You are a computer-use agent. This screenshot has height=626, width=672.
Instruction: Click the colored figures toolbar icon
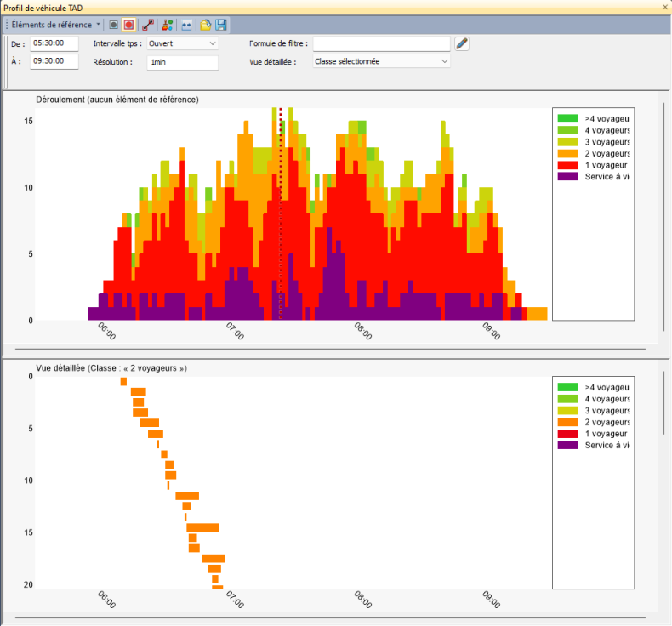tap(167, 25)
